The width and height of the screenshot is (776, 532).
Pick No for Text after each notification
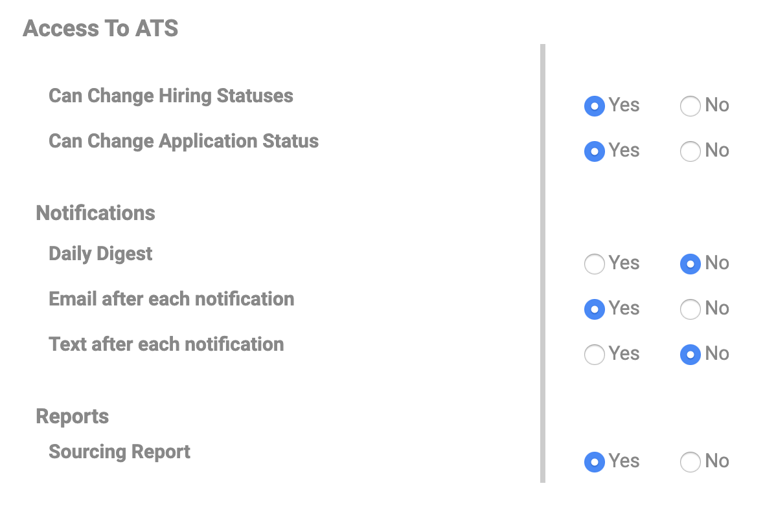point(690,355)
